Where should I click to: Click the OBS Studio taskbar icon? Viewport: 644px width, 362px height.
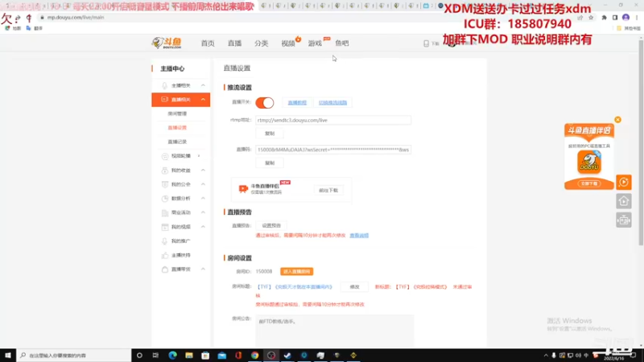point(271,355)
